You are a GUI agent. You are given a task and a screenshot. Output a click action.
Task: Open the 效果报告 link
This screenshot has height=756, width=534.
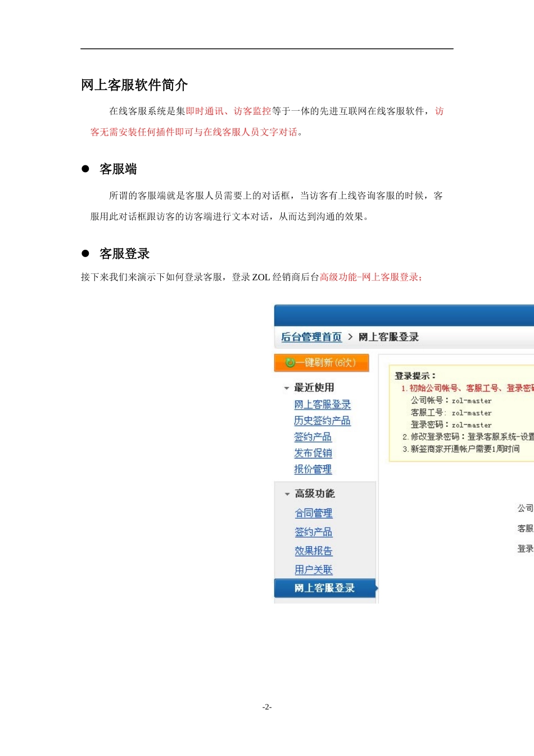[x=314, y=551]
